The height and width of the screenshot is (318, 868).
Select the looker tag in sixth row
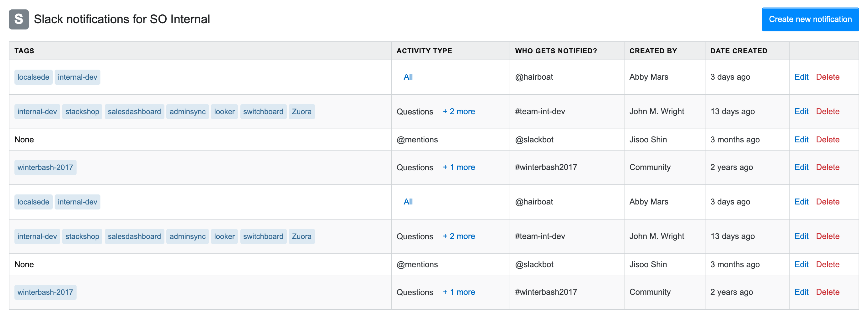point(224,236)
